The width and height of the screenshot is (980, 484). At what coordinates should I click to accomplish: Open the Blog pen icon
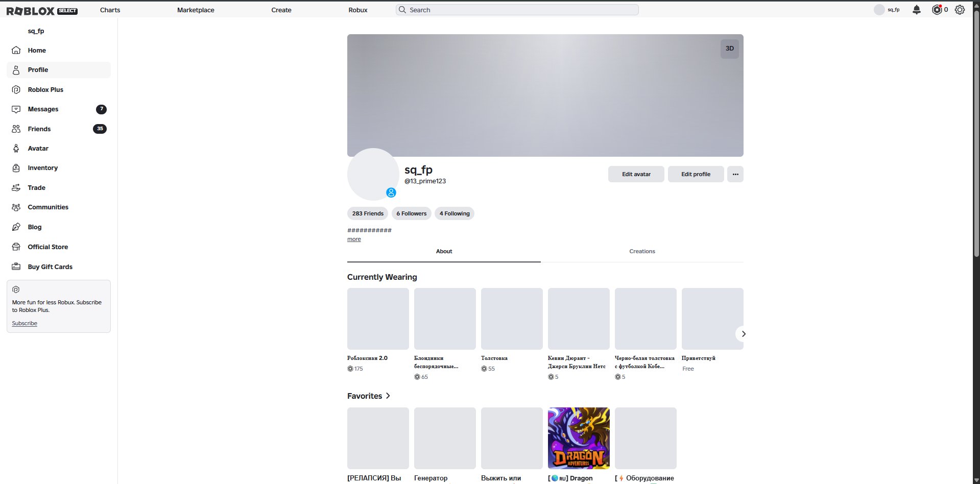coord(16,227)
